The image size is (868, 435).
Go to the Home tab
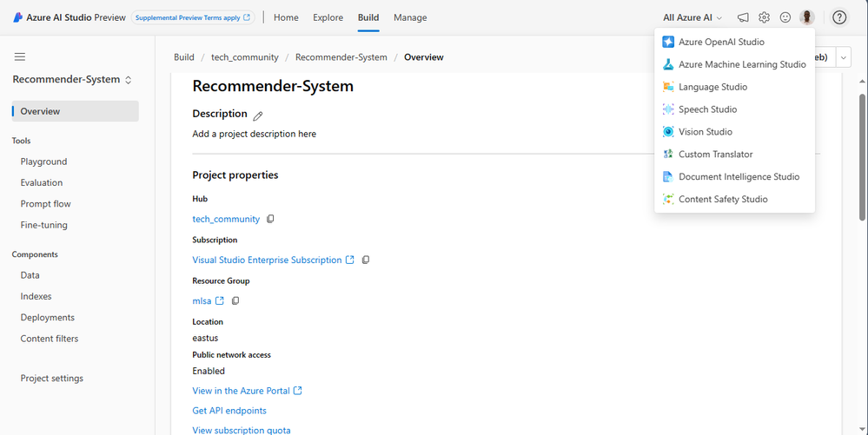pos(286,17)
